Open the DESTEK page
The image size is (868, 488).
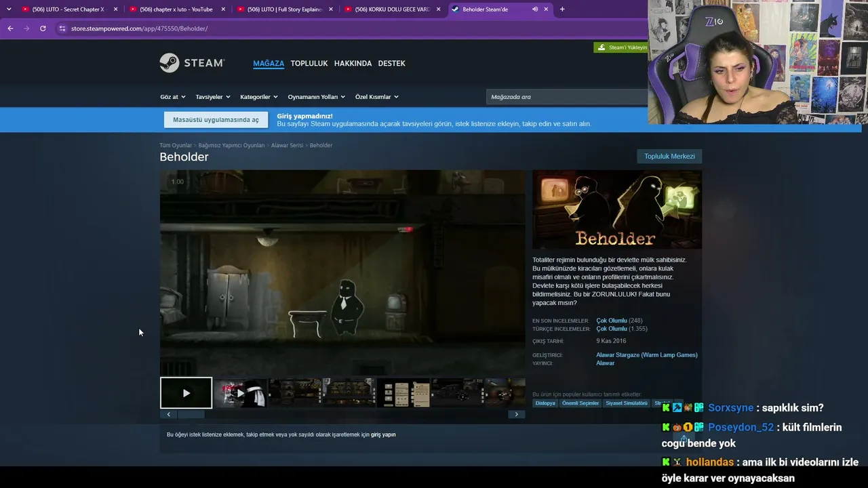(x=391, y=63)
